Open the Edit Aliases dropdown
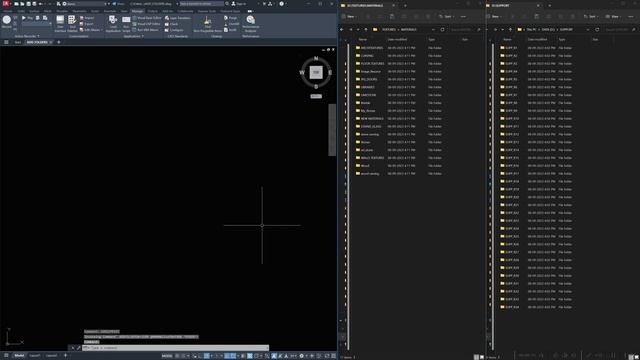 point(92,30)
